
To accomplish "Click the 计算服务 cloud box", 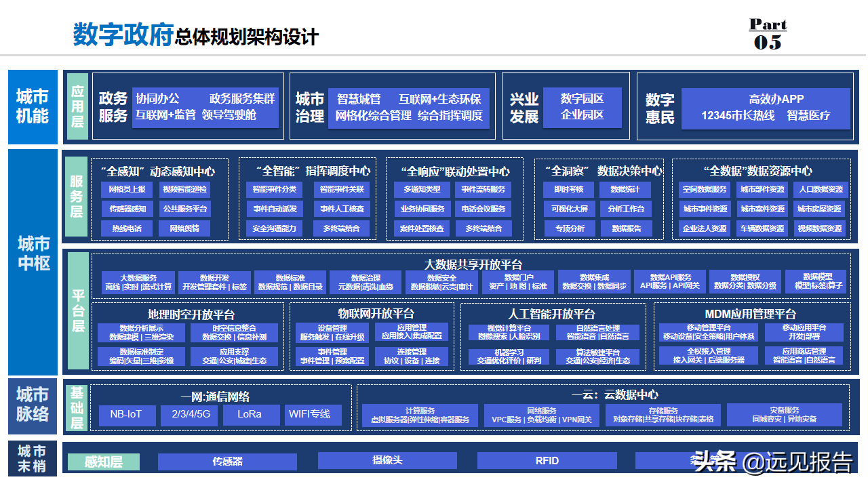I will click(420, 415).
